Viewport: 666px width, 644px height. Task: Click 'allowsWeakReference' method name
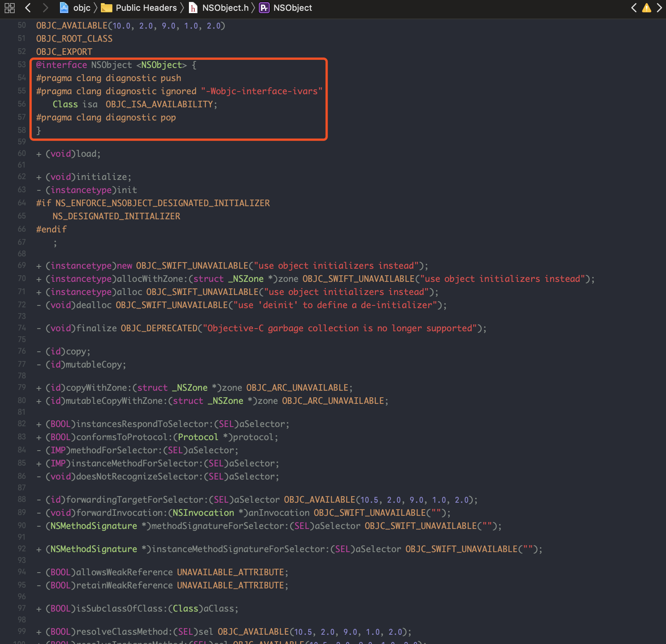(124, 572)
